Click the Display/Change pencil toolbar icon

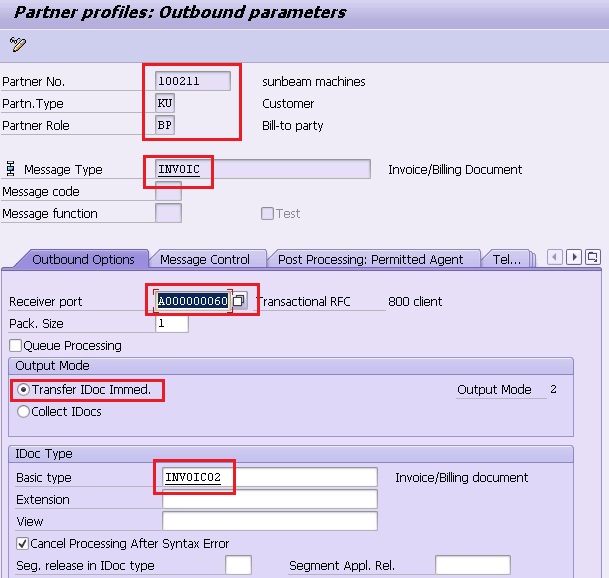pos(17,43)
